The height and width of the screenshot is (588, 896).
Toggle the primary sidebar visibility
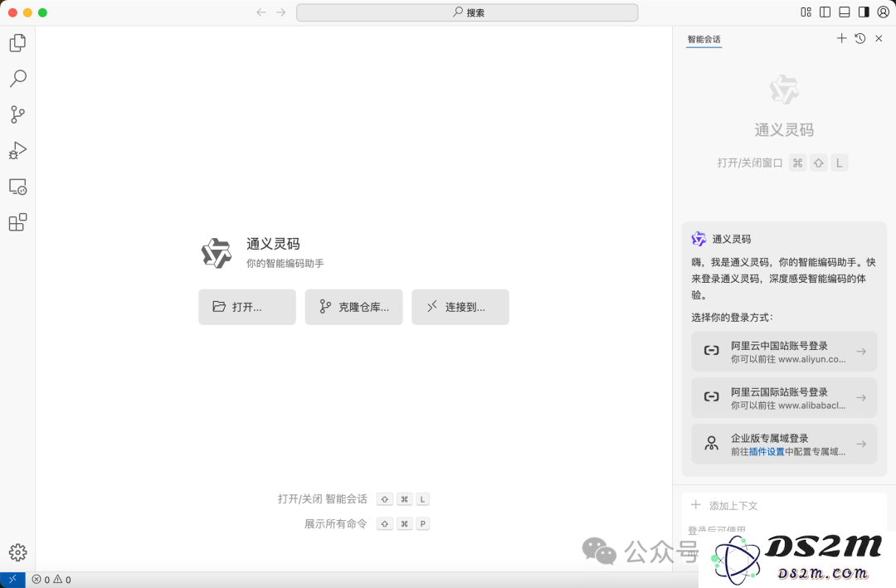tap(825, 12)
